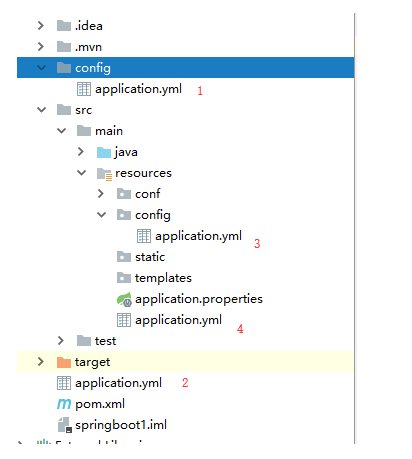Click the Spring leaf icon of application.properties

point(124,299)
